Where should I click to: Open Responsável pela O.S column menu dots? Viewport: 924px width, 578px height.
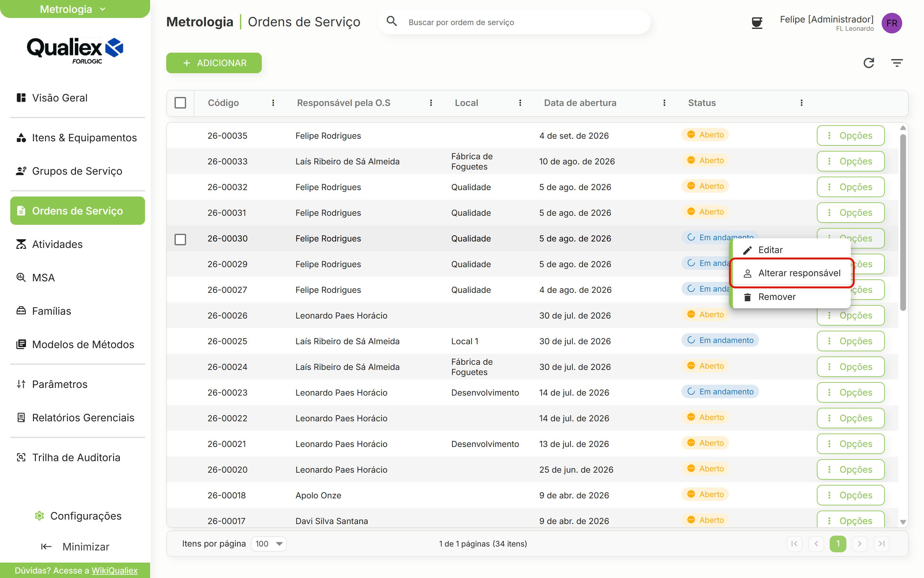pos(431,103)
